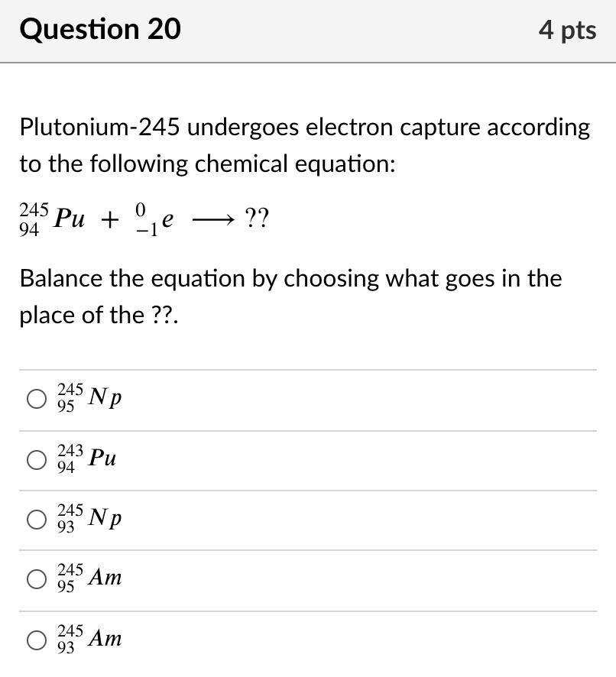Screen dimensions: 616x677
Task: Mark the 245/93 Am radio button
Action: [37, 640]
